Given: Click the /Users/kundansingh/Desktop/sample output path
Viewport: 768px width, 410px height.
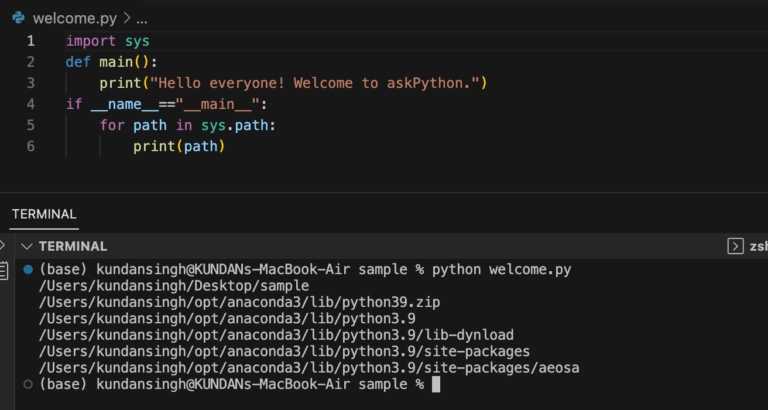Looking at the screenshot, I should pos(173,286).
